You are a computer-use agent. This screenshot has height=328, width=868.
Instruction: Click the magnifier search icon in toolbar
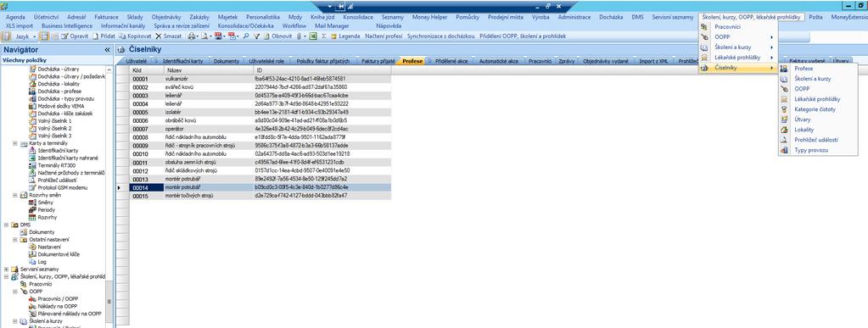pyautogui.click(x=246, y=36)
